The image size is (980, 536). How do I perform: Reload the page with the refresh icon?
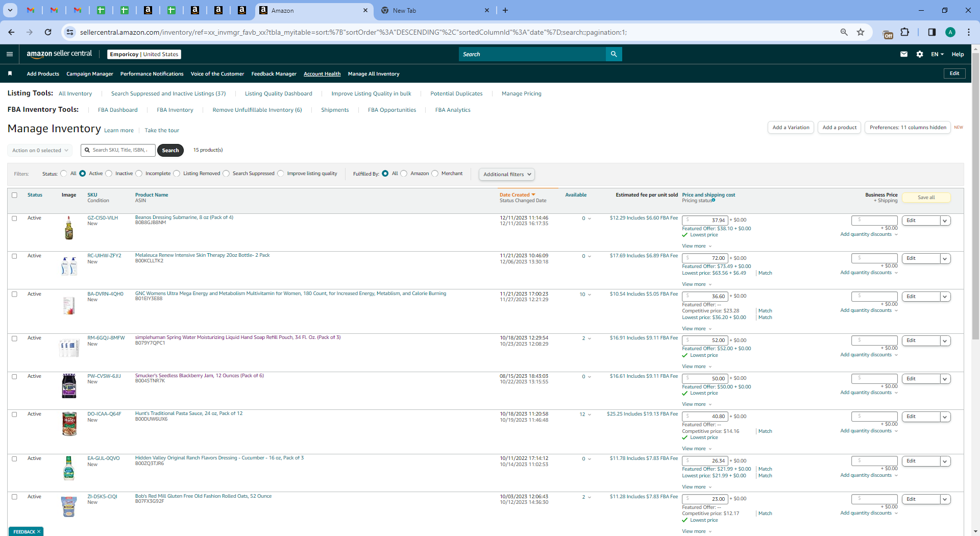(48, 32)
